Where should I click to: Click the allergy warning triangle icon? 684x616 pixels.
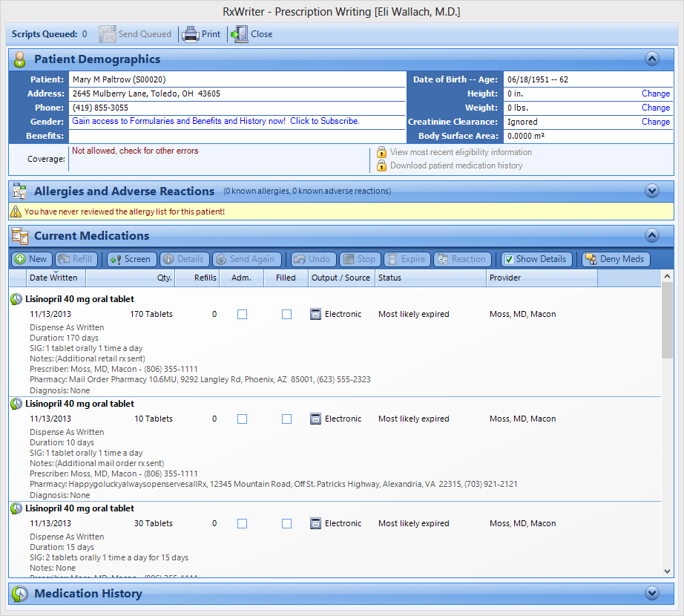point(16,212)
